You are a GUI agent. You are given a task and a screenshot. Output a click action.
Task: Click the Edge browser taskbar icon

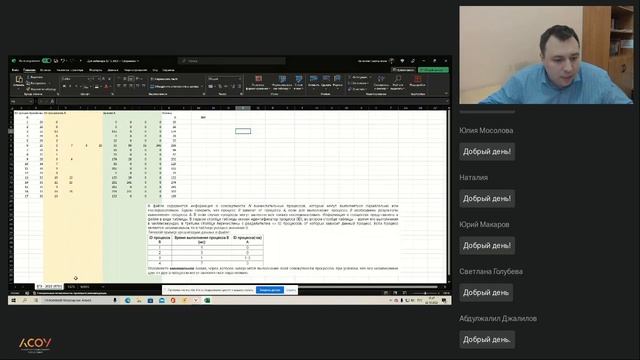[128, 300]
